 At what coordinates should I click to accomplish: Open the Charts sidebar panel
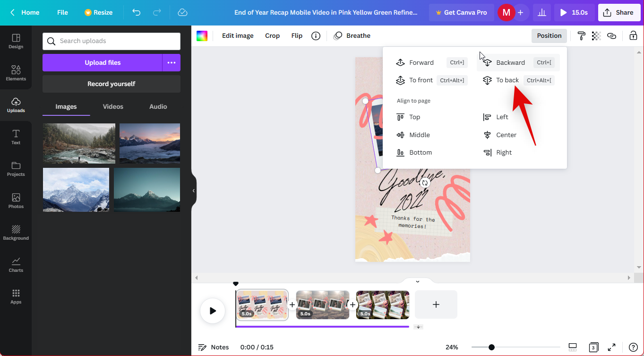pyautogui.click(x=16, y=264)
